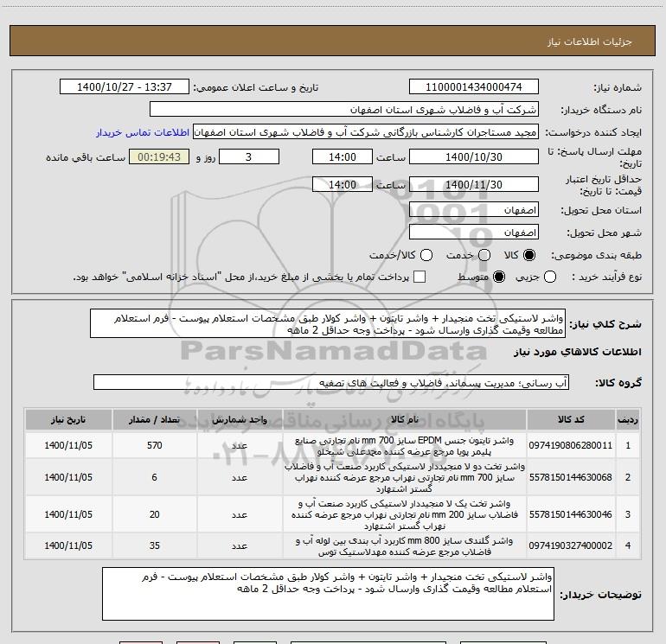
Task: Click the quantity cell 570
Action: [x=154, y=445]
